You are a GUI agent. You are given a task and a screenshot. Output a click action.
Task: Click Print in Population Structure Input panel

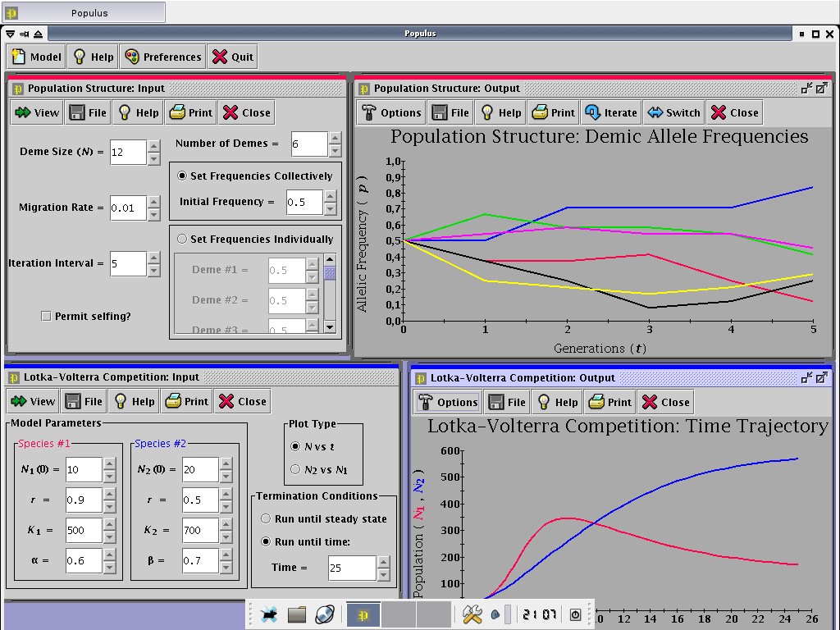coord(190,112)
